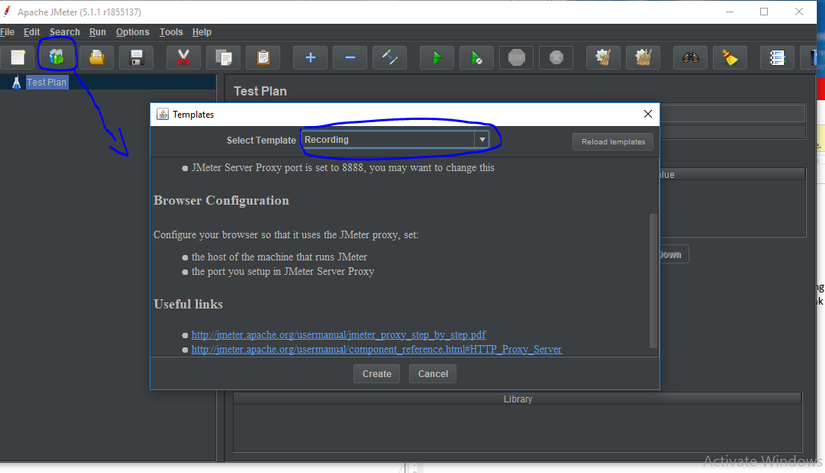Click the Toggle enable/disable icon
This screenshot has height=473, width=825.
(389, 57)
